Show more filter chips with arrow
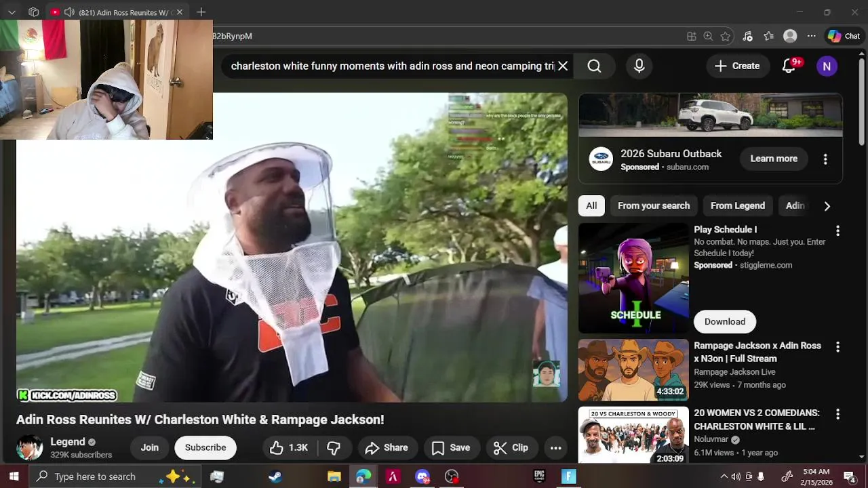Image resolution: width=868 pixels, height=488 pixels. 827,206
